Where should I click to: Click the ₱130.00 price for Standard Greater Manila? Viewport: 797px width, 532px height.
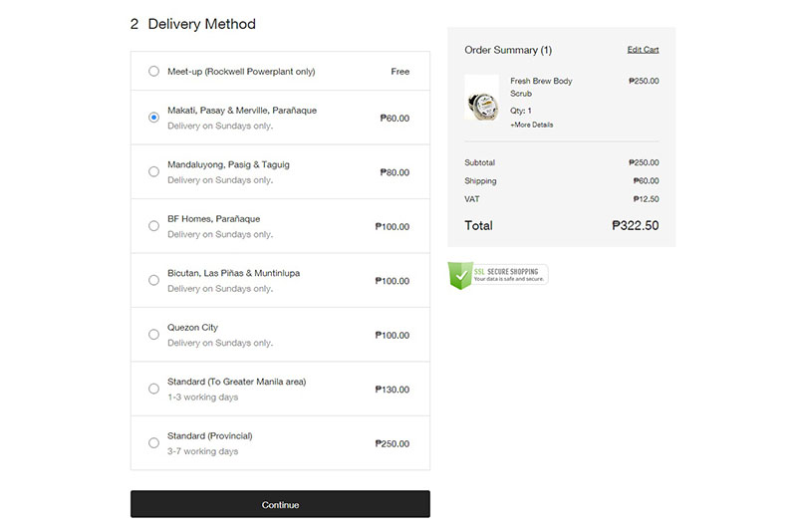click(392, 390)
